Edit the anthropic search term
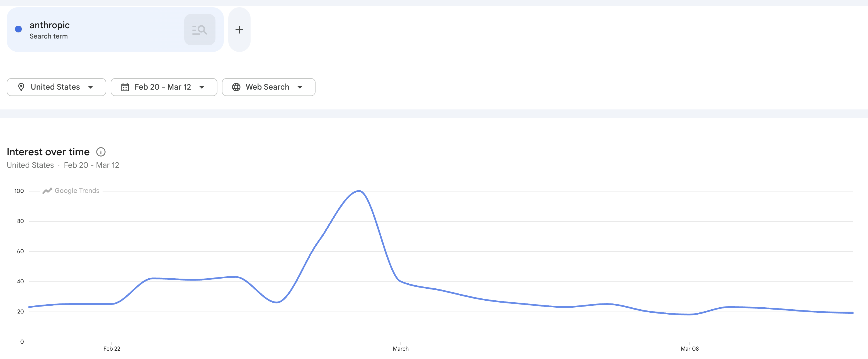 pos(50,25)
